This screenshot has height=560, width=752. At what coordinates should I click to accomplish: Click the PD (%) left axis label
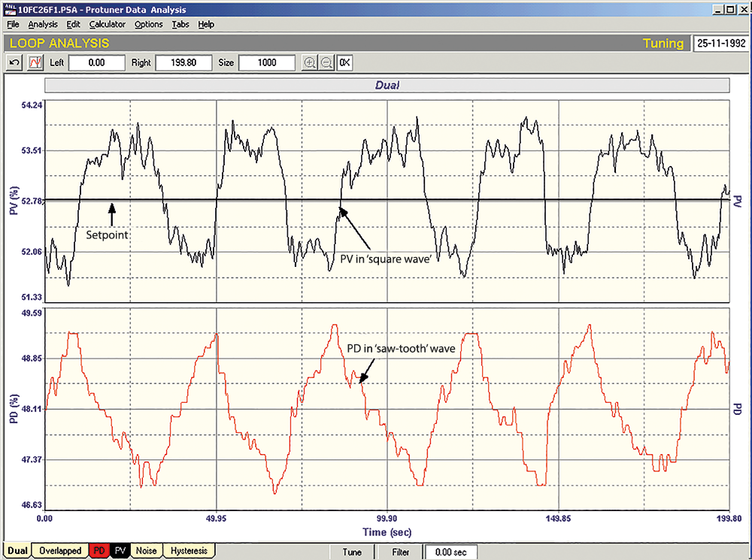point(14,409)
